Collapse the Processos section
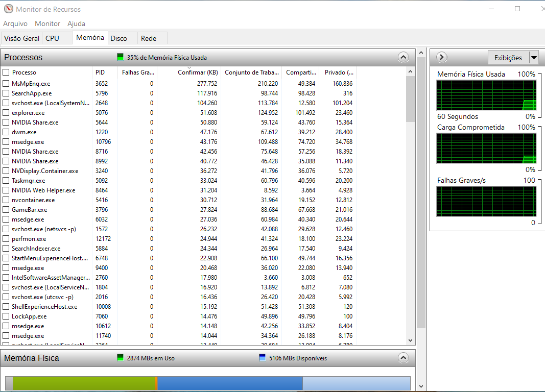The image size is (545, 392). click(x=403, y=57)
